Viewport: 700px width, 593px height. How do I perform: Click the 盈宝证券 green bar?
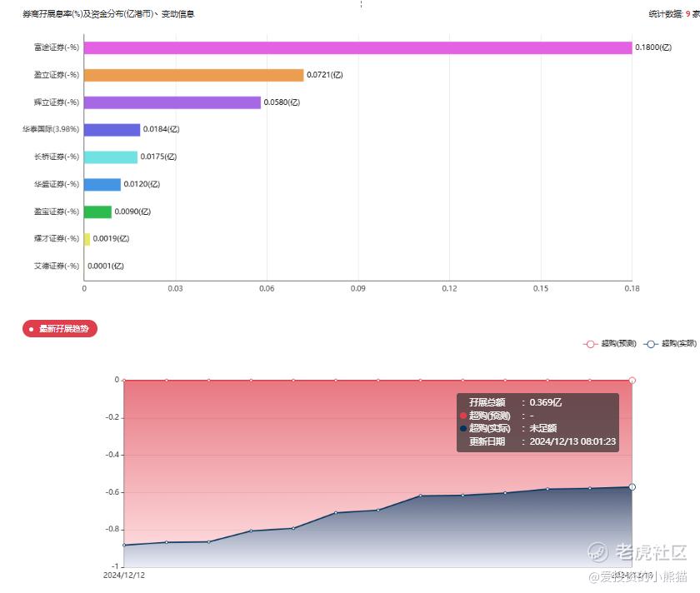point(97,212)
